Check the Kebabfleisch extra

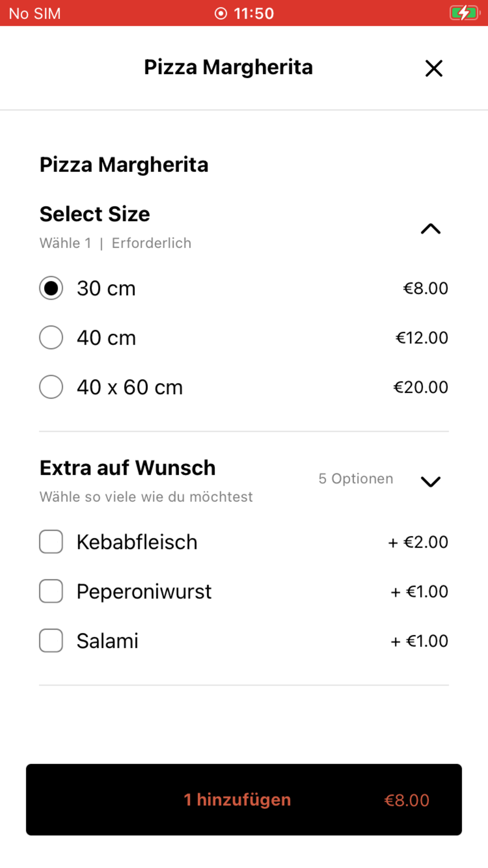(51, 542)
